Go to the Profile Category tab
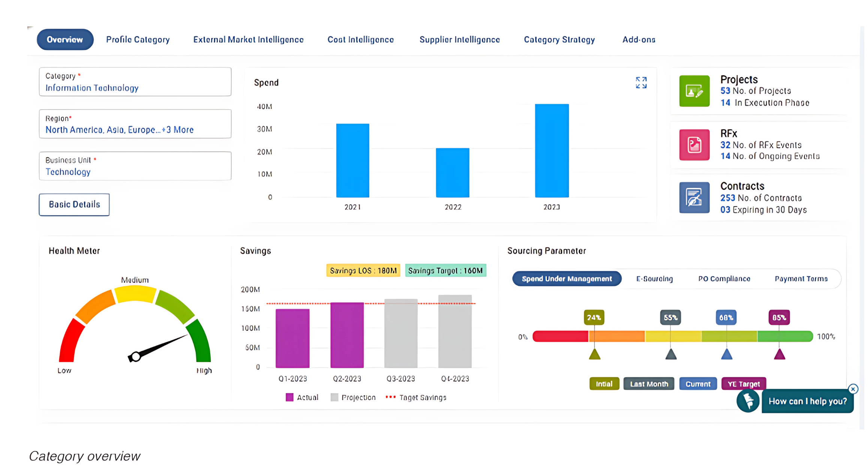The height and width of the screenshot is (471, 868). 138,40
